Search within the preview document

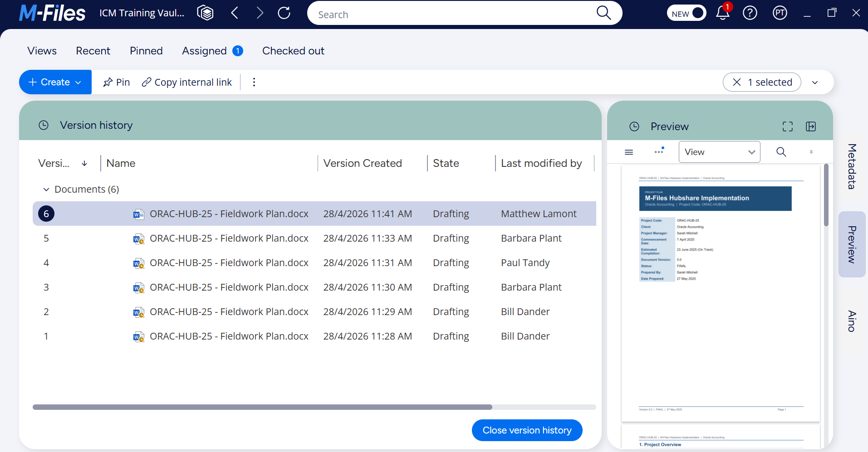pos(781,152)
